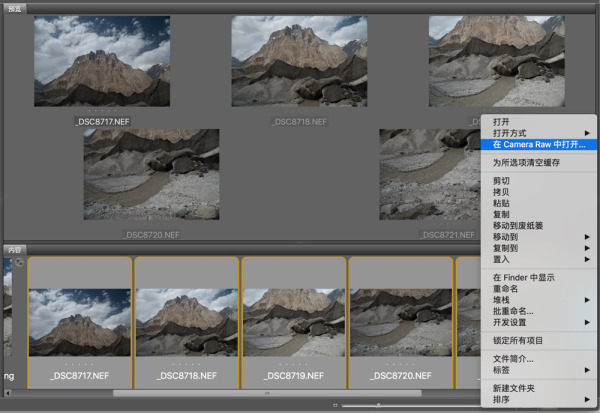Adjust the thumbnail size slider handle
This screenshot has height=413, width=600.
pyautogui.click(x=378, y=405)
